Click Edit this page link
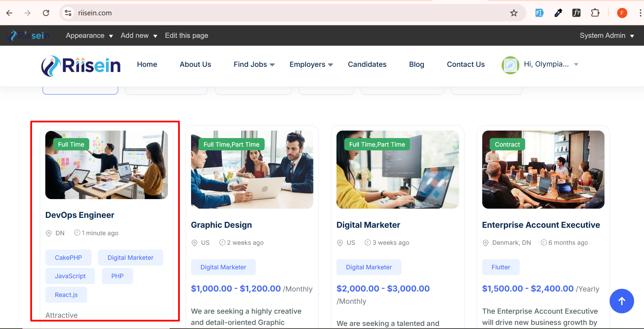Screen dimensions: 644x329 click(x=186, y=35)
